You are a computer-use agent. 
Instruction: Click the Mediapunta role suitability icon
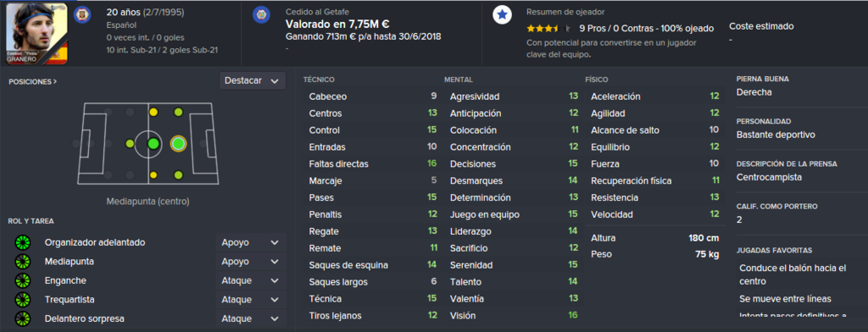coord(23,261)
